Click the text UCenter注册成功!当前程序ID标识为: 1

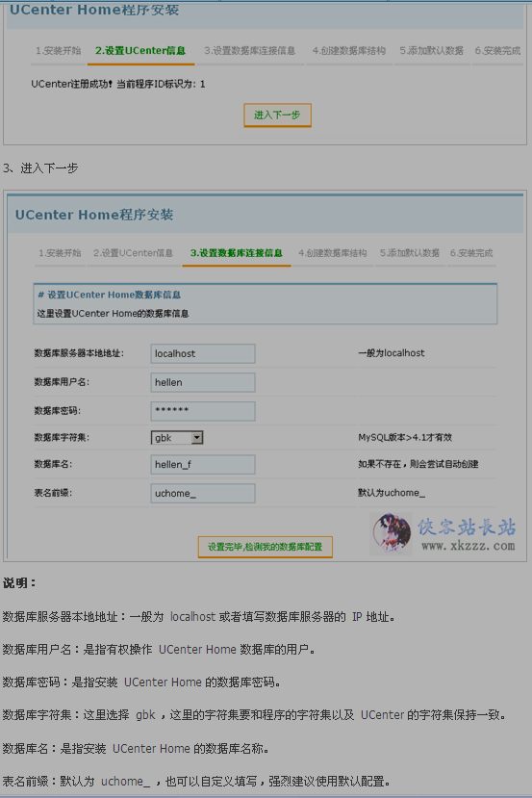pos(118,84)
